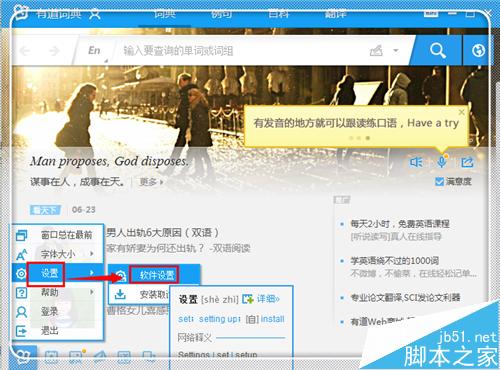Image resolution: width=500 pixels, height=370 pixels.
Task: Open 学英语绕不过的1000词 link
Action: 394,261
